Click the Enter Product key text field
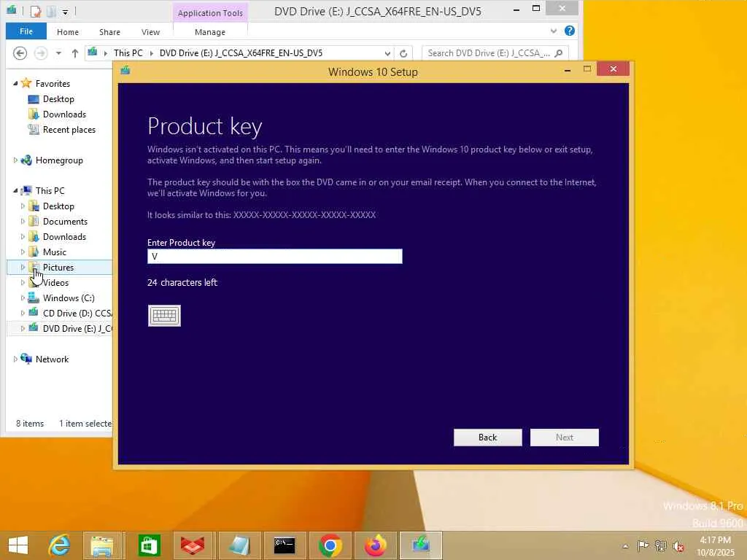747x560 pixels. click(x=275, y=256)
